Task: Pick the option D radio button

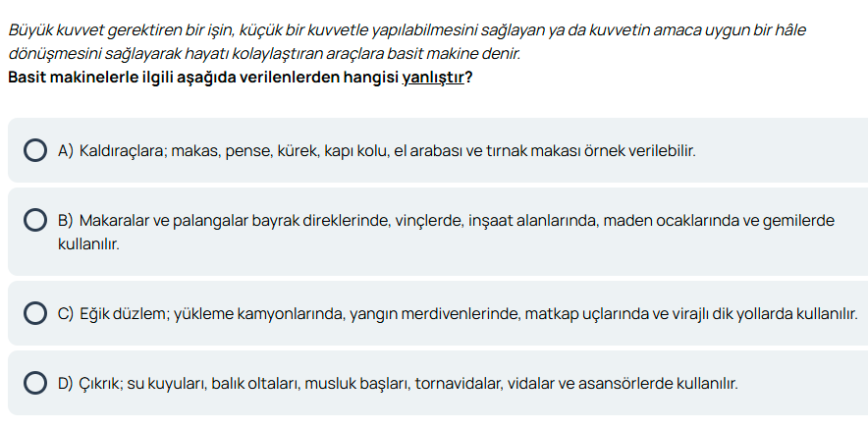Action: [34, 382]
